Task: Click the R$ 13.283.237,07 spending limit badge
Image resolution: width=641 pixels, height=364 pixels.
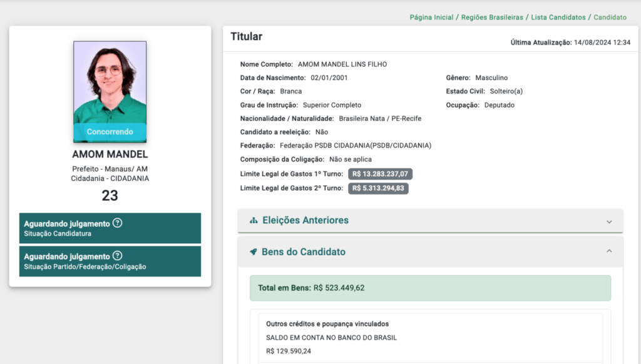Action: coord(380,174)
